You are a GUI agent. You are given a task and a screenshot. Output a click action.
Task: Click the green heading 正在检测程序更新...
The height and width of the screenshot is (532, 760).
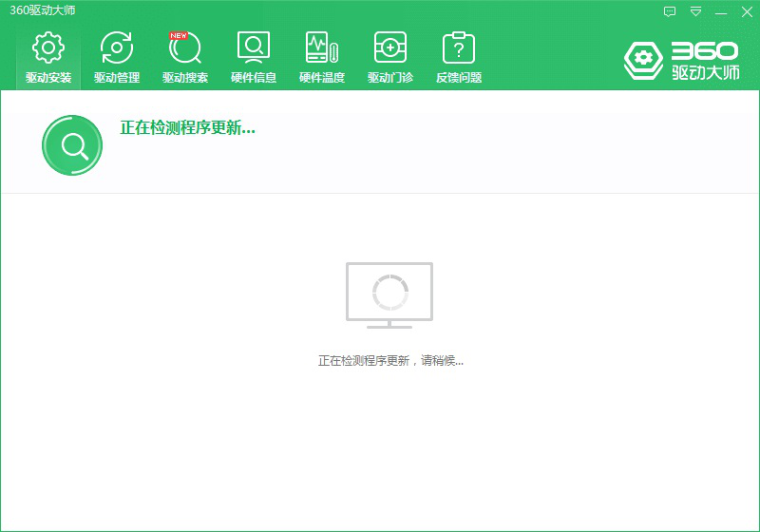[187, 127]
